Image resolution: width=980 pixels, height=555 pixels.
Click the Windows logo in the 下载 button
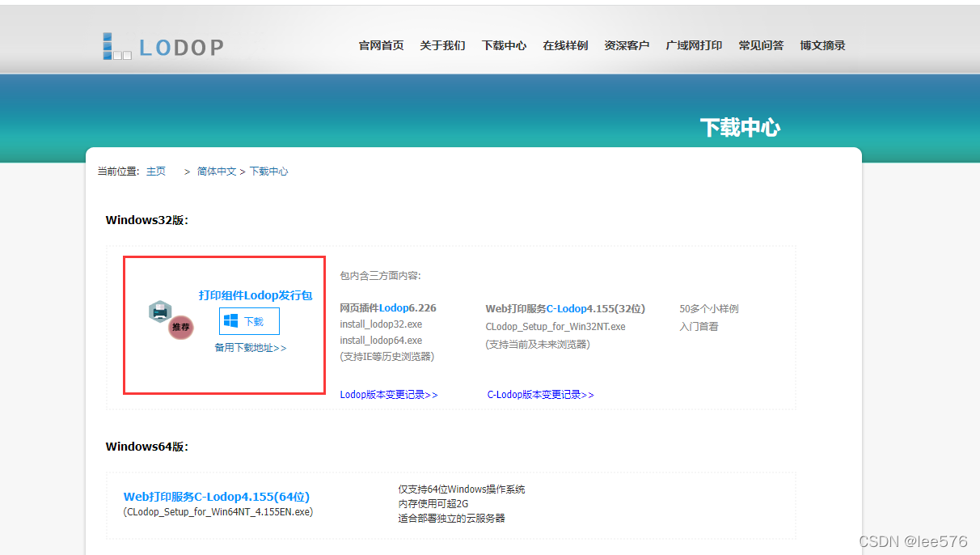(231, 321)
